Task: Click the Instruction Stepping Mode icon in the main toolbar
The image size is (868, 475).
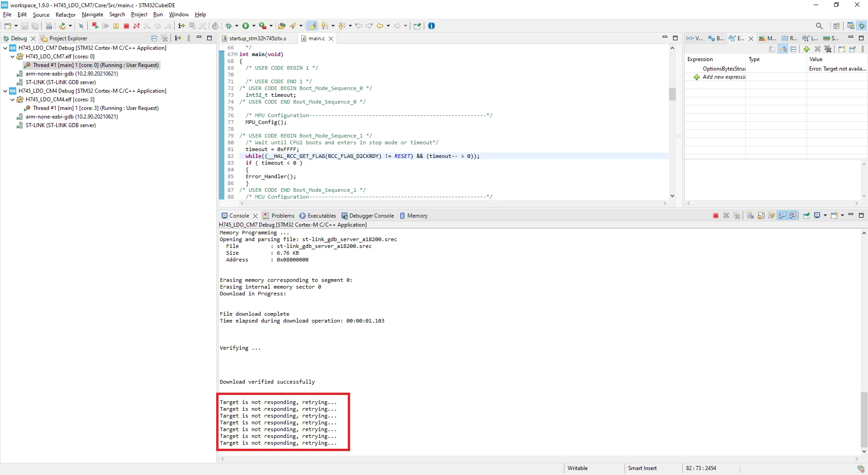Action: [x=181, y=26]
